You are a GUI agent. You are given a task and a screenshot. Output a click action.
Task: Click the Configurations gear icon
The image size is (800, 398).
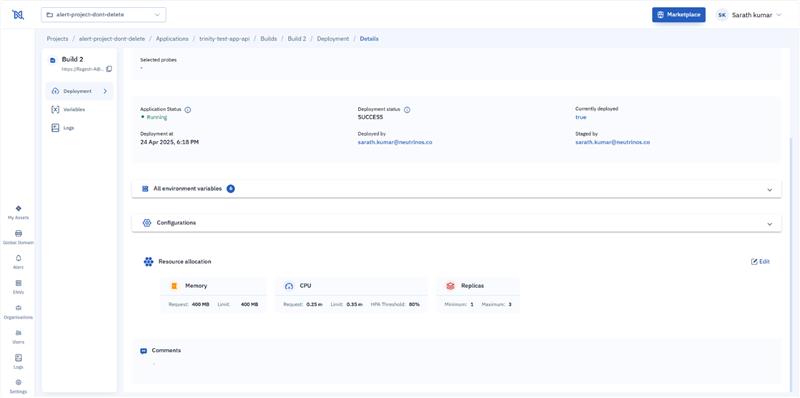tap(147, 223)
